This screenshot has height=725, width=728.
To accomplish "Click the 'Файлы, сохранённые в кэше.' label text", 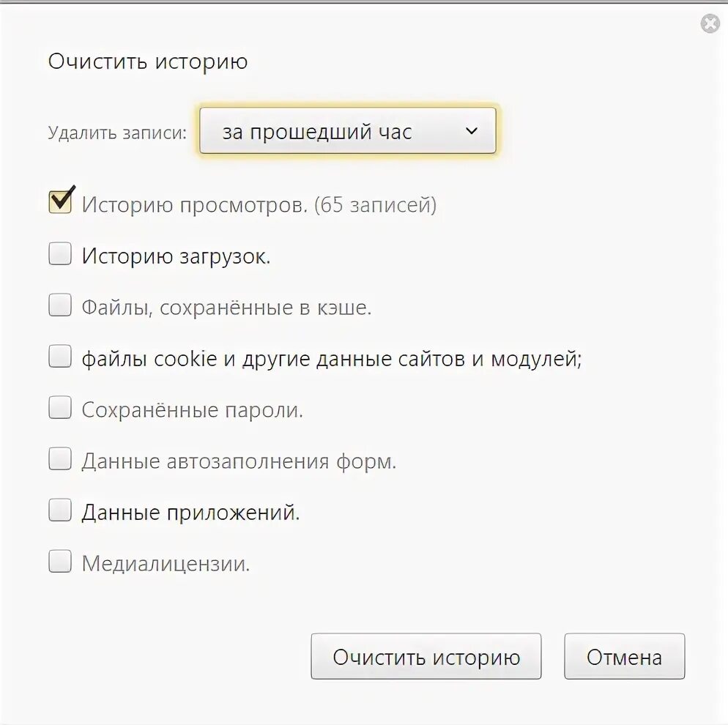I will (x=226, y=308).
